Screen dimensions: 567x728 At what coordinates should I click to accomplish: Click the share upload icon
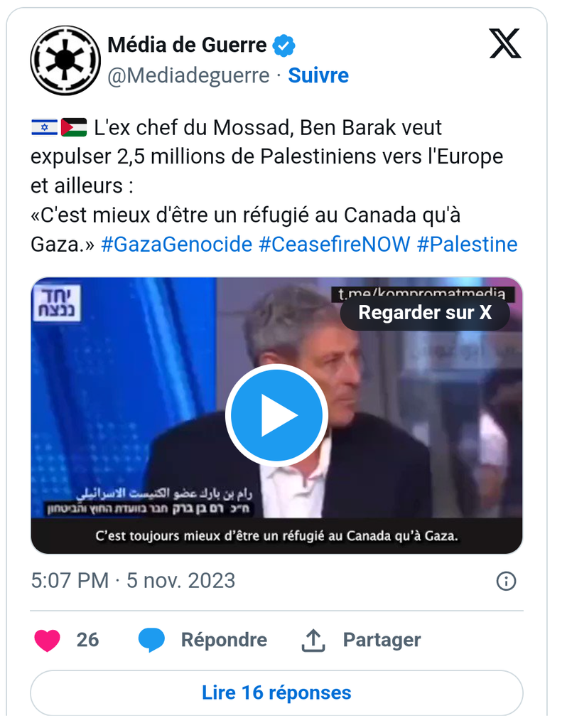pos(313,640)
